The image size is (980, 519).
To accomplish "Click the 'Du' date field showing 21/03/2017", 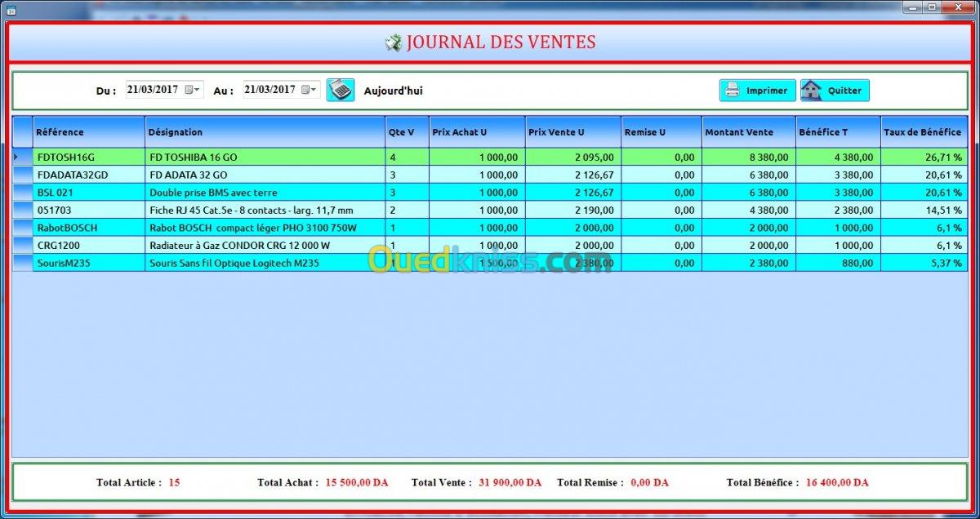I will click(x=163, y=90).
